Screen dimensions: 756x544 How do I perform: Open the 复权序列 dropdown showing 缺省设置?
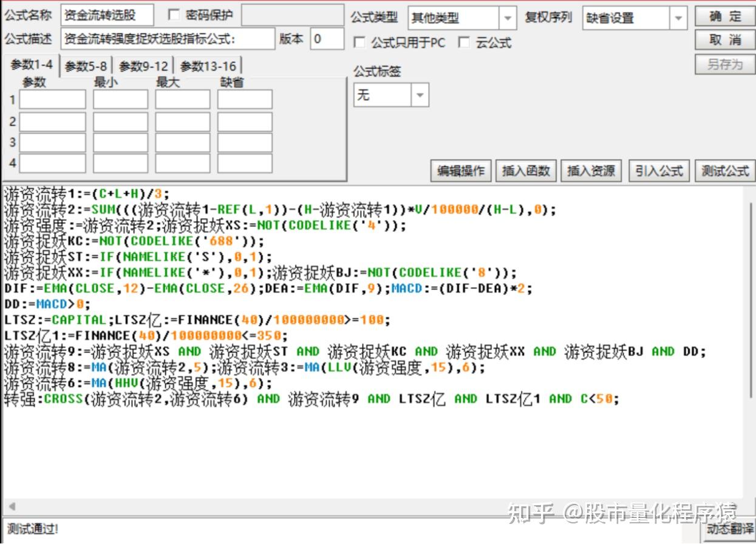point(635,18)
